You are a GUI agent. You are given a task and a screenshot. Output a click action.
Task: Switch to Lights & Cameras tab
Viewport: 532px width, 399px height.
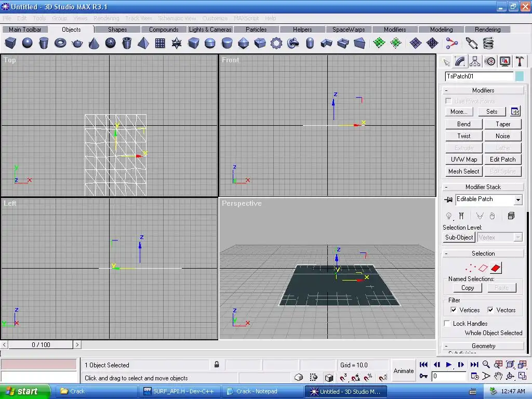tap(210, 30)
